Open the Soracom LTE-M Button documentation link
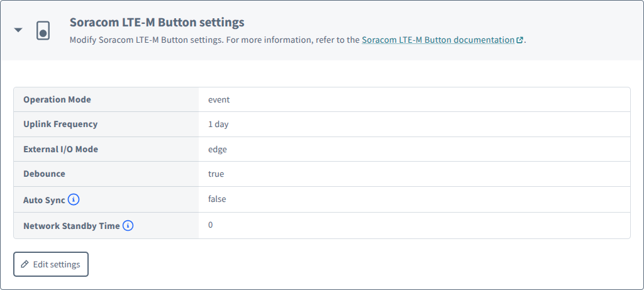The width and height of the screenshot is (644, 290). [438, 40]
